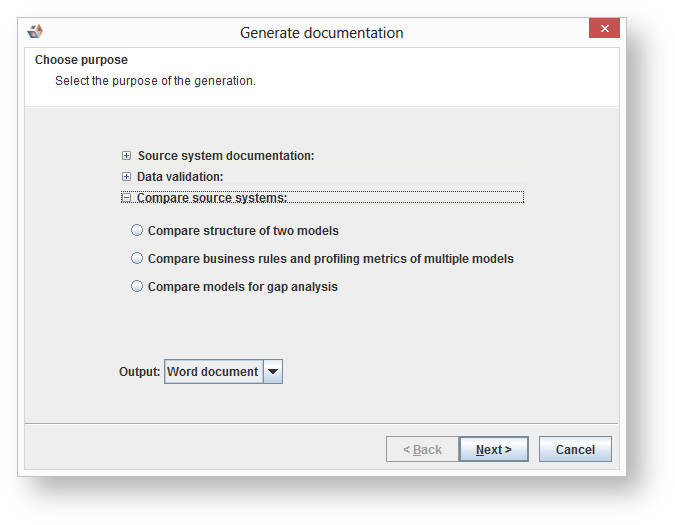Collapse Compare source systems section

tap(126, 198)
